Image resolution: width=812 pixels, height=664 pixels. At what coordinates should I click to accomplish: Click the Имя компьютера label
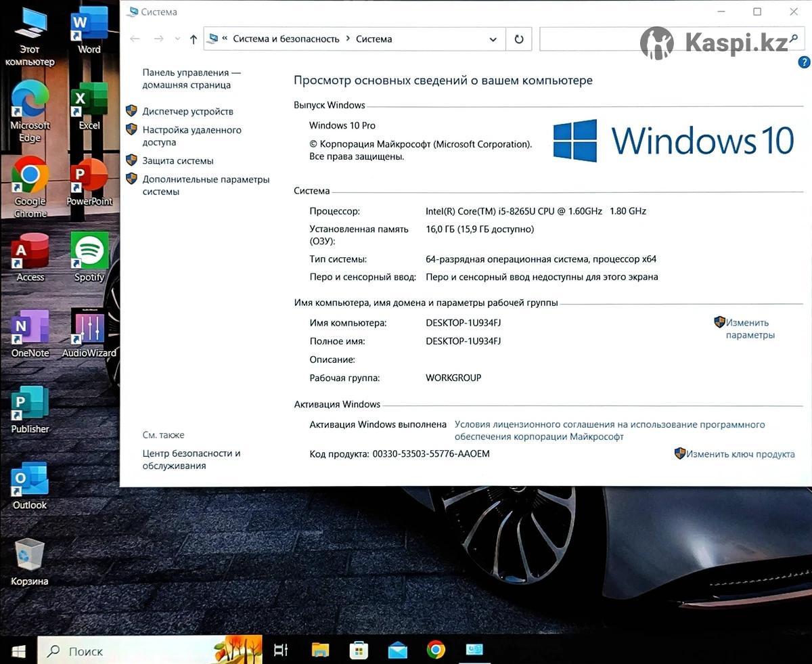(348, 323)
